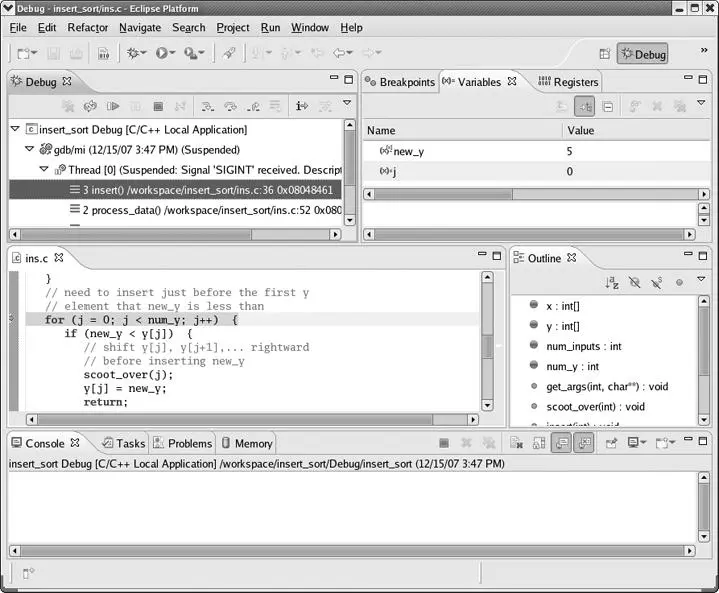Switch to the Debug perspective button
The image size is (719, 593).
click(642, 54)
